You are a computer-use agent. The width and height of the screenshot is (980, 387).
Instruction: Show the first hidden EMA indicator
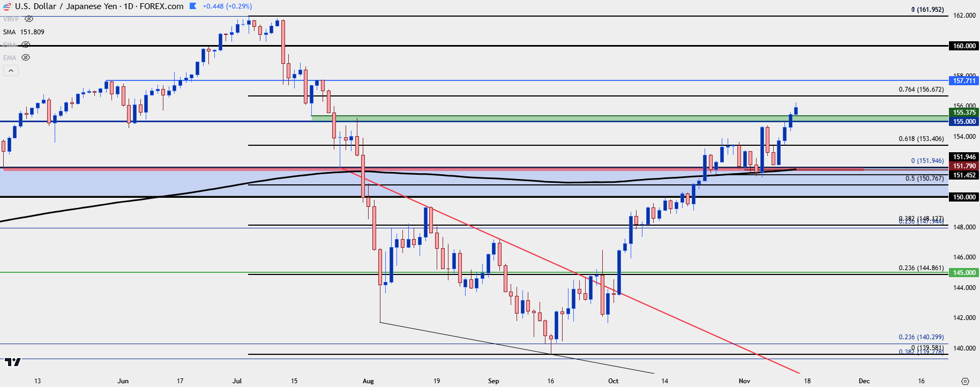point(25,44)
